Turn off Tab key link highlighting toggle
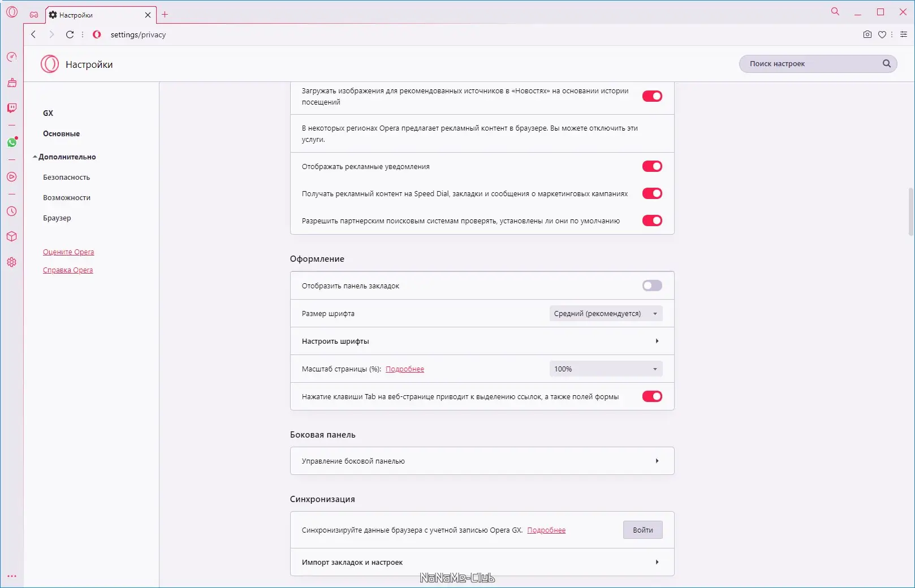 651,396
